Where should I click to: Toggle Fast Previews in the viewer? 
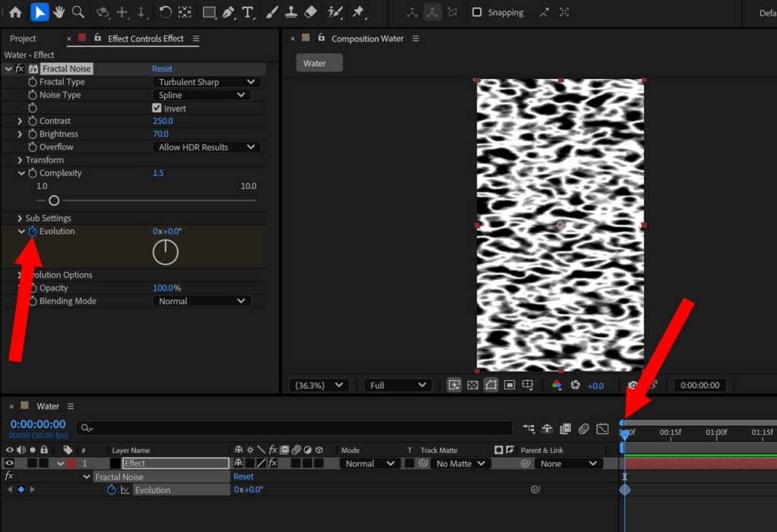(454, 386)
